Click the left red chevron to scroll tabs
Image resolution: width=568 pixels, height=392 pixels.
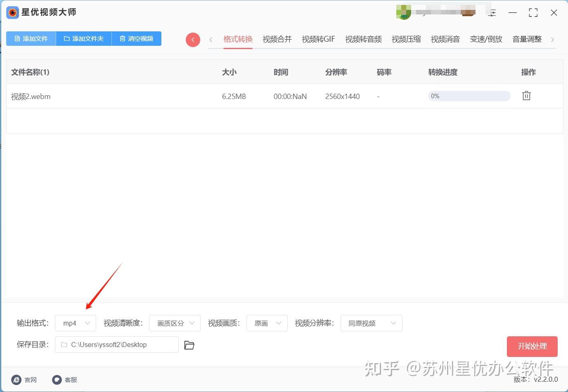coord(193,40)
